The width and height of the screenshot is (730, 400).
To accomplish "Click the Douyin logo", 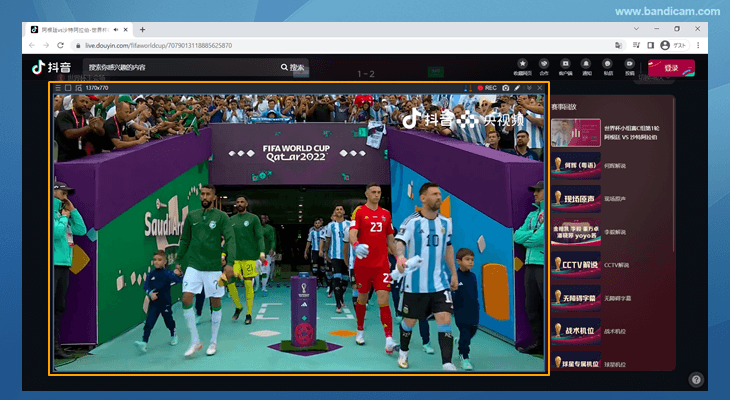I will coord(51,67).
